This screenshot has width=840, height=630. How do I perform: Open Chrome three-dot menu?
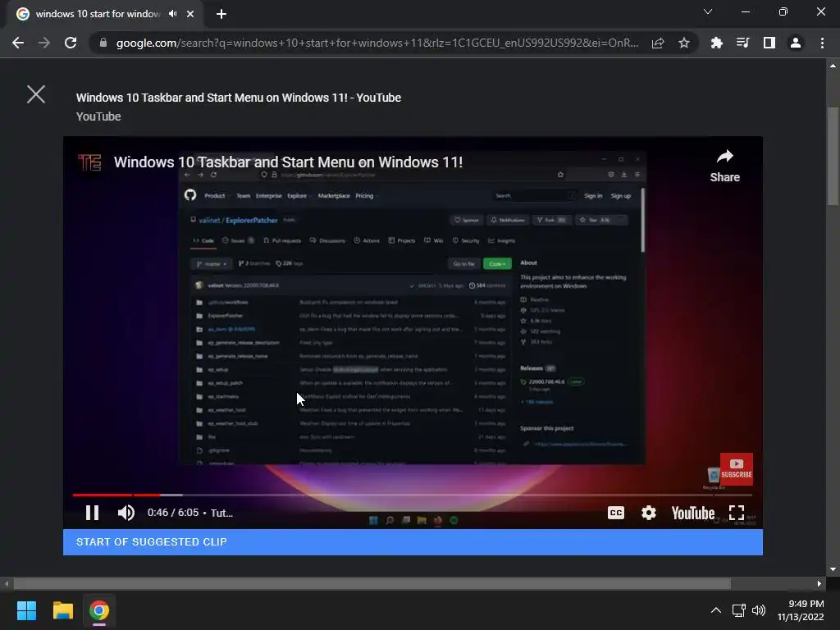(822, 43)
